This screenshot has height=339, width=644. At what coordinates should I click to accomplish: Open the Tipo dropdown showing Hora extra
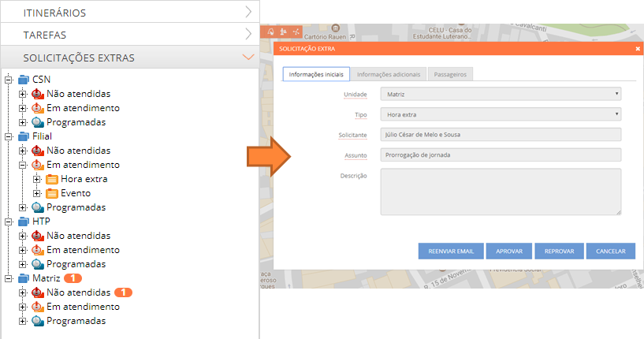tap(501, 114)
